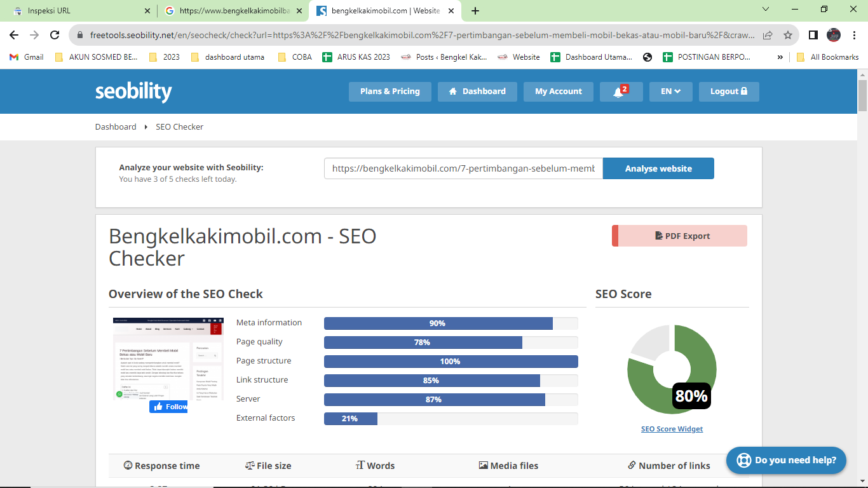Viewport: 868px width, 488px height.
Task: Click the Media files column header
Action: pyautogui.click(x=508, y=466)
